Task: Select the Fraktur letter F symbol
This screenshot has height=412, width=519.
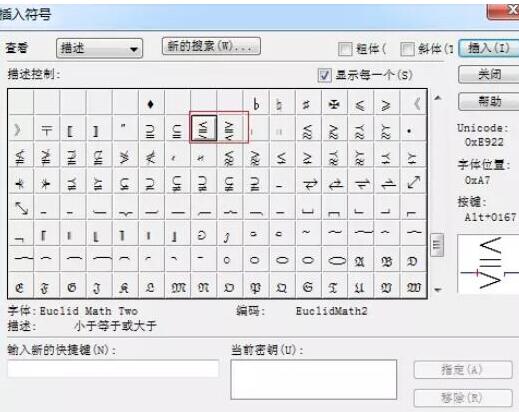Action: click(45, 287)
